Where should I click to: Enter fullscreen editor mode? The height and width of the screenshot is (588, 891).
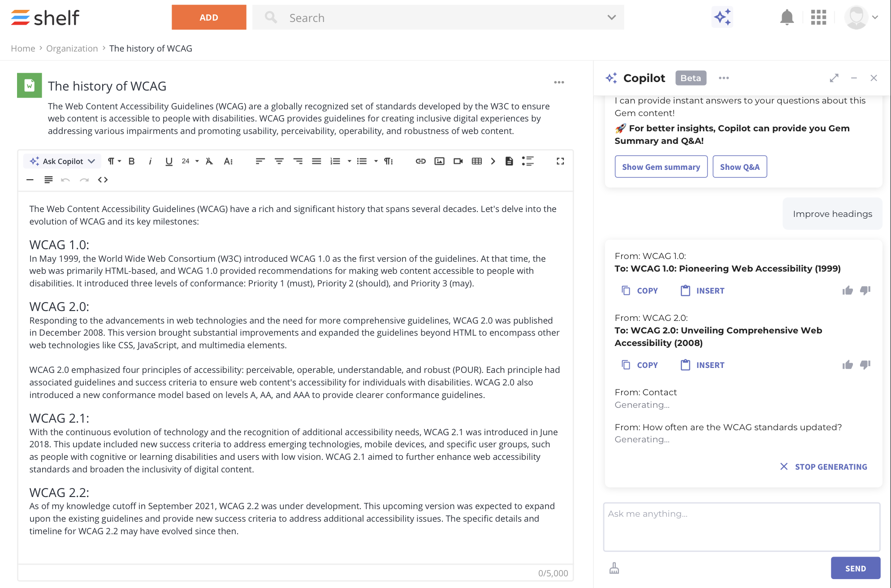pos(560,161)
